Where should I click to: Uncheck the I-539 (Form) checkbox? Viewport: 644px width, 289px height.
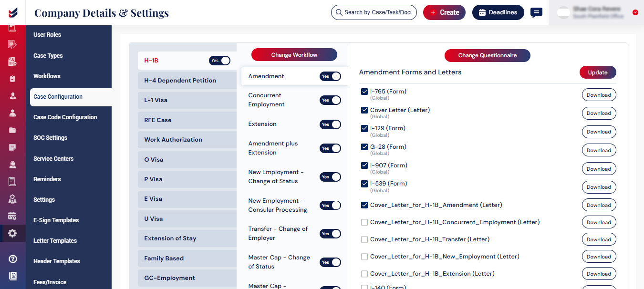364,184
